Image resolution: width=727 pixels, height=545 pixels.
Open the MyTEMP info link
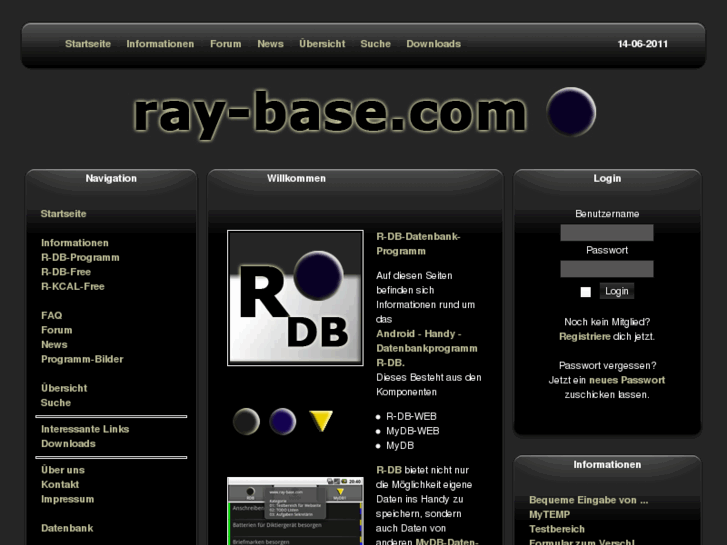tap(549, 514)
